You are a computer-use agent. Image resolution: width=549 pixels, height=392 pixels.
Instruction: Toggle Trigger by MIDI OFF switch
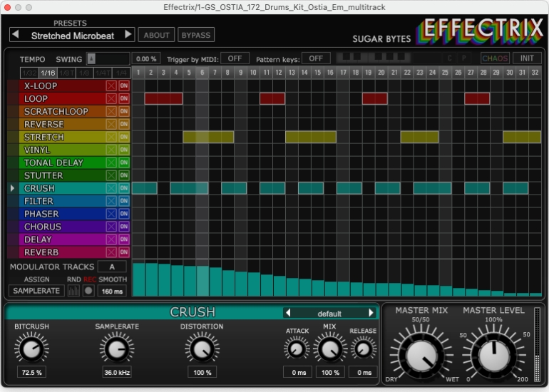(235, 58)
